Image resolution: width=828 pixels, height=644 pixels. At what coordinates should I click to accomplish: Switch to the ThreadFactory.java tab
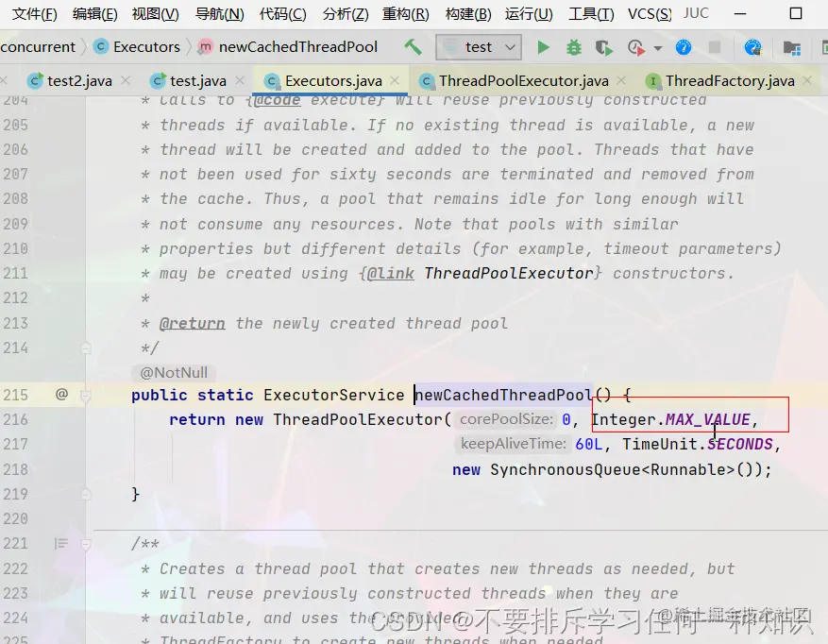click(x=730, y=81)
